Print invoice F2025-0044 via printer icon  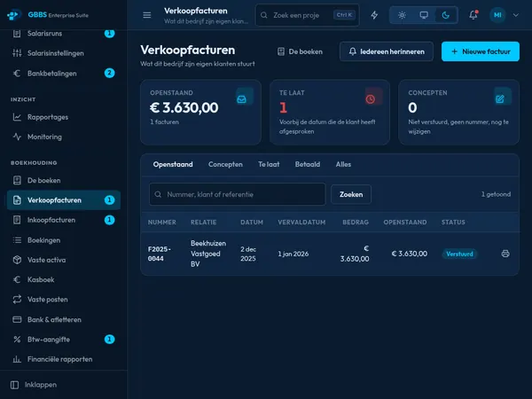(505, 254)
